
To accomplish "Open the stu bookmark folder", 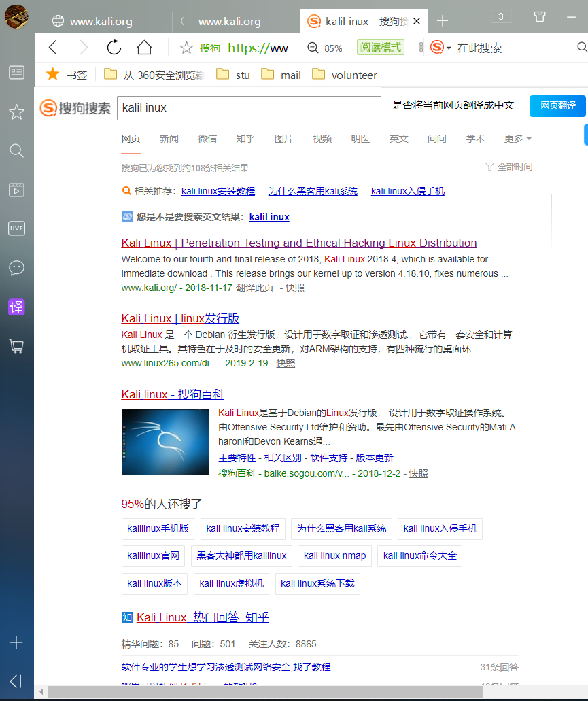I will tap(233, 75).
